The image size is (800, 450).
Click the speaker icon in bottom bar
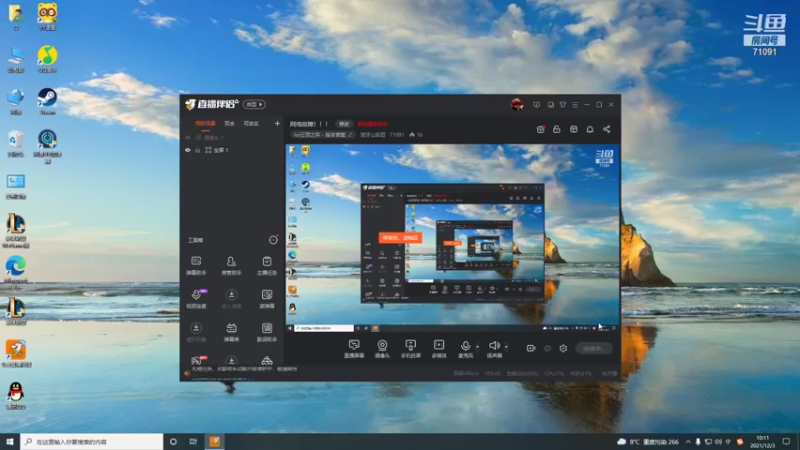493,346
